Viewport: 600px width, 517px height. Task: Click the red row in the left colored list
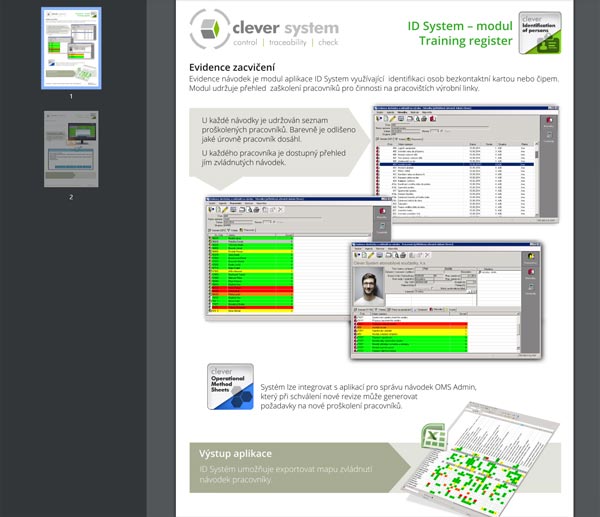click(250, 290)
